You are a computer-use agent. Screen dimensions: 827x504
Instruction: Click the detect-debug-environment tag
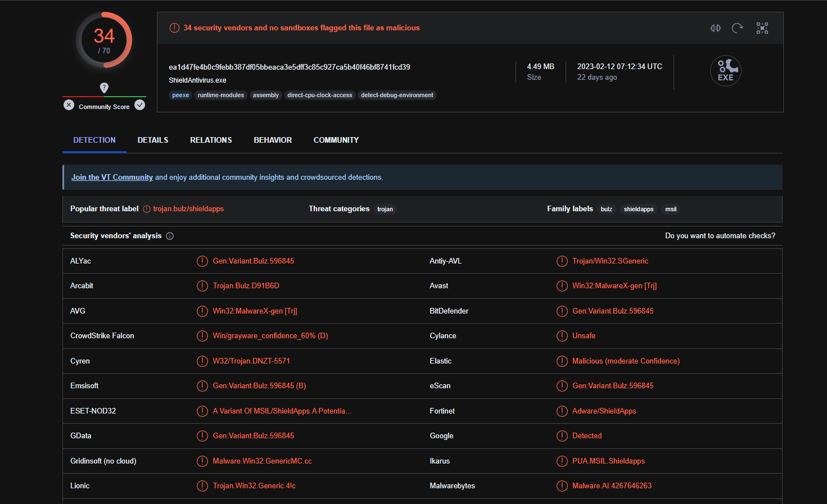point(397,96)
